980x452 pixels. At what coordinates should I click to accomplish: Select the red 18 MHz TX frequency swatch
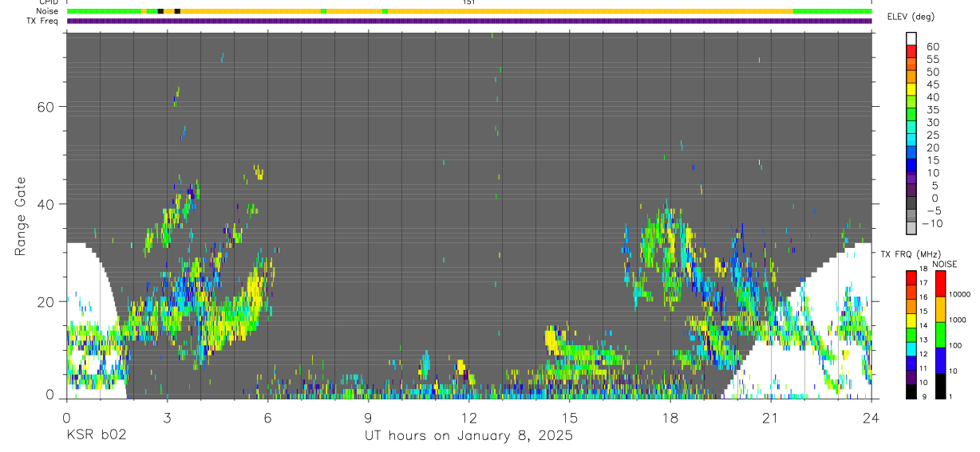[911, 276]
